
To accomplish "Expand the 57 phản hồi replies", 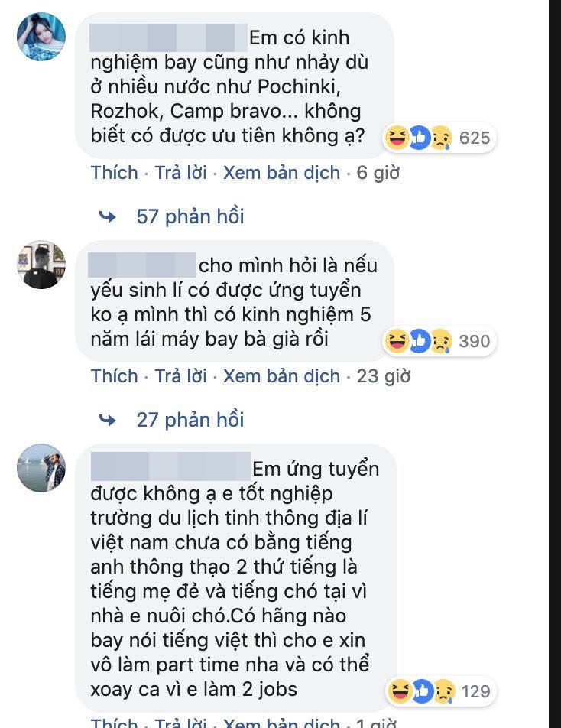I will click(x=190, y=216).
